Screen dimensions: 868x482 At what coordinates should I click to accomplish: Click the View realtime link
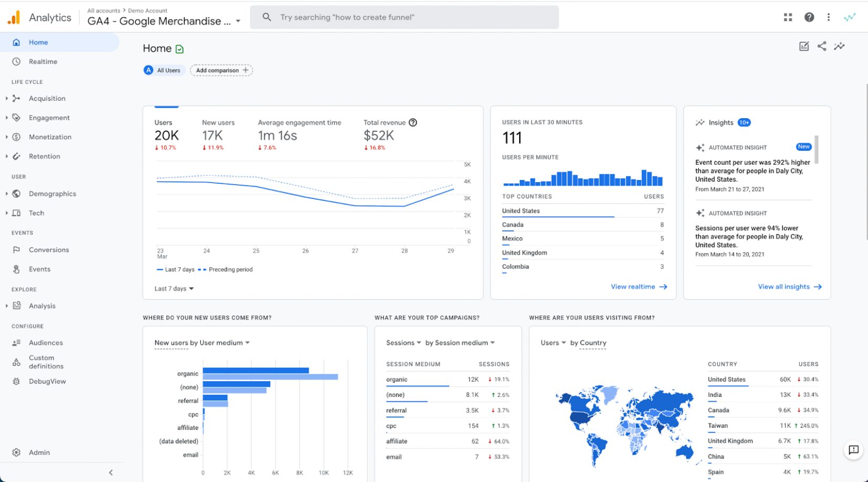coord(639,287)
